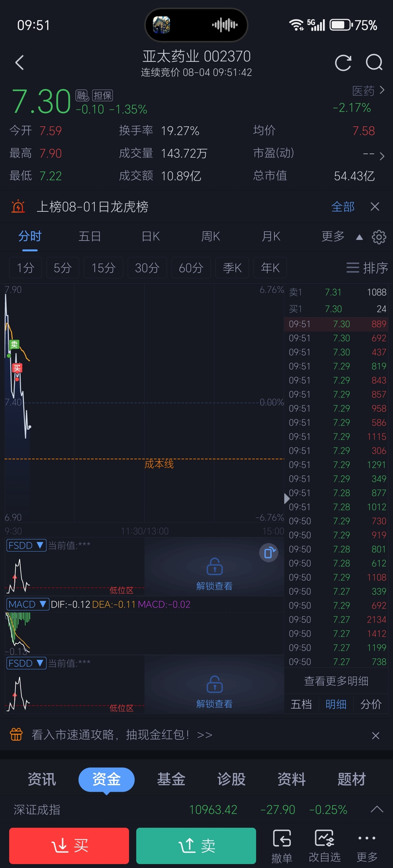Tap the audio waveform in status pill
The height and width of the screenshot is (868, 393).
tap(225, 25)
